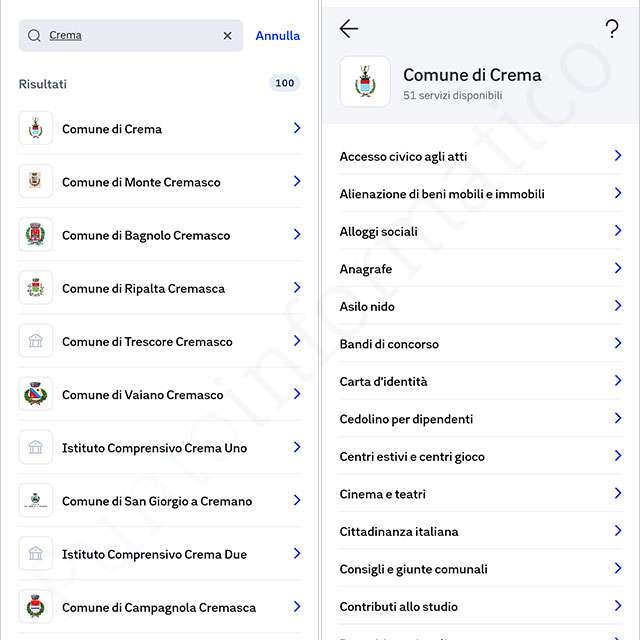
Task: Cancel the search with Annulla
Action: (x=277, y=36)
